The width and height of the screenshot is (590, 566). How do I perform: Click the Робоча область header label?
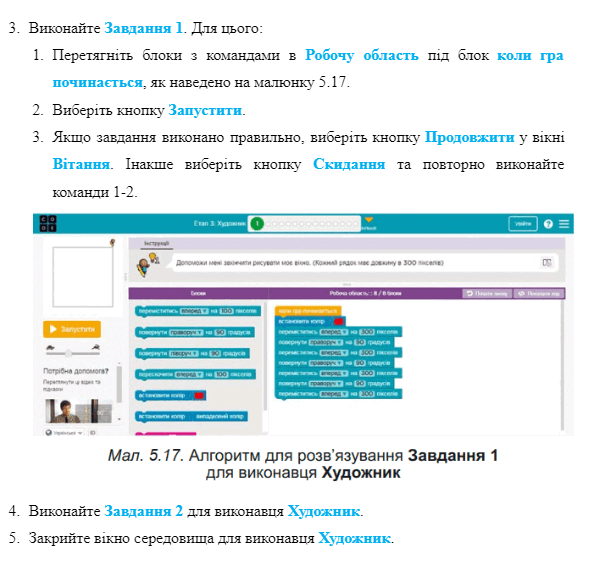(365, 293)
